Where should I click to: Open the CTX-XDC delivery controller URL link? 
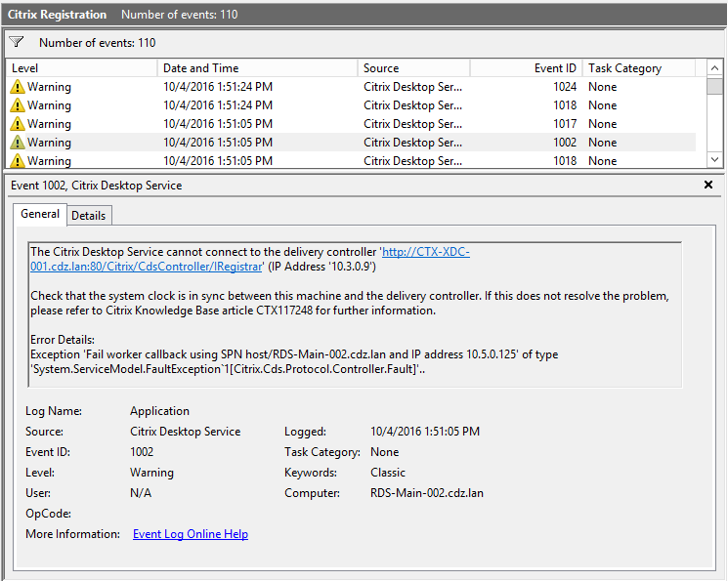pyautogui.click(x=425, y=252)
